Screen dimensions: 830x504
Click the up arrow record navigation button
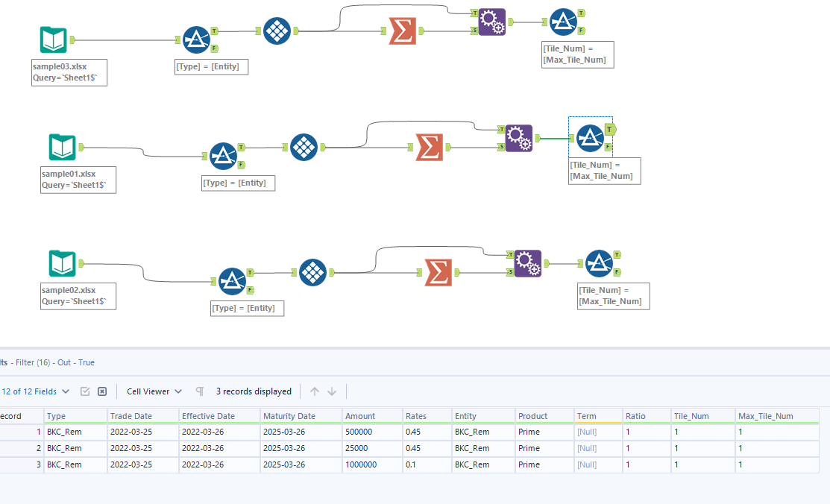(x=314, y=391)
